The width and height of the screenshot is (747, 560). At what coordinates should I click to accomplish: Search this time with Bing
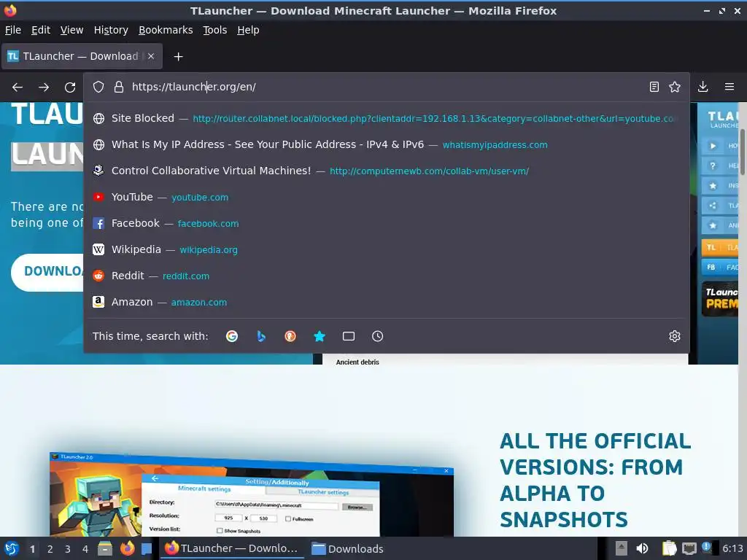pos(261,336)
